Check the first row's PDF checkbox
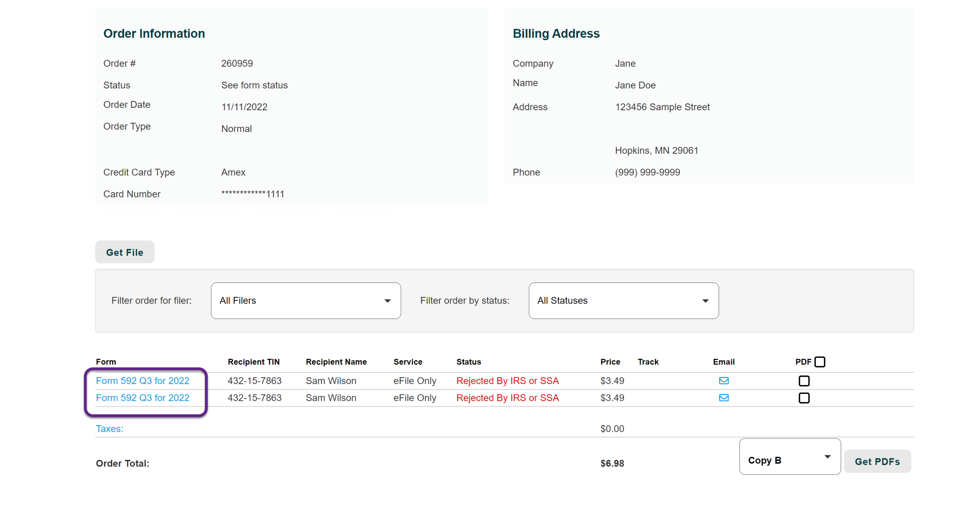980x506 pixels. click(804, 381)
